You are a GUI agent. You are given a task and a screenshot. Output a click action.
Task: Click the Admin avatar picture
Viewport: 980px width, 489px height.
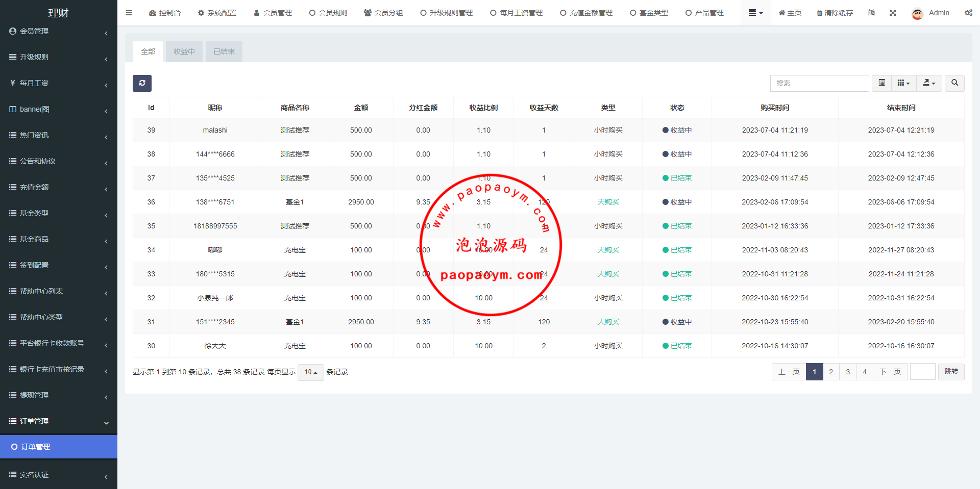coord(917,13)
